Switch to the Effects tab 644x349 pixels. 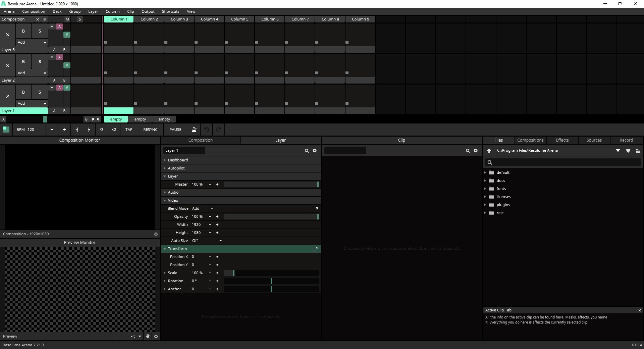coord(562,140)
